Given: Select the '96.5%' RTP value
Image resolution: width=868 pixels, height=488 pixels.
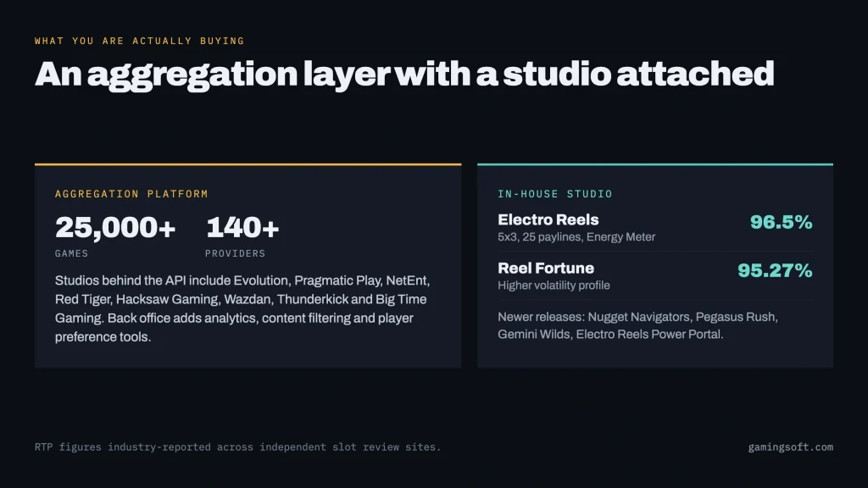Looking at the screenshot, I should (x=781, y=223).
